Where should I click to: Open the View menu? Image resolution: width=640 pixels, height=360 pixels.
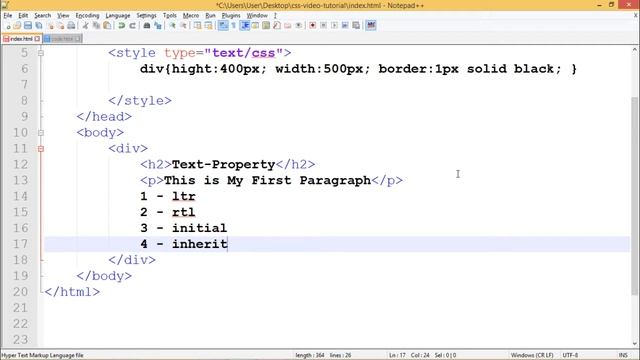[63, 16]
